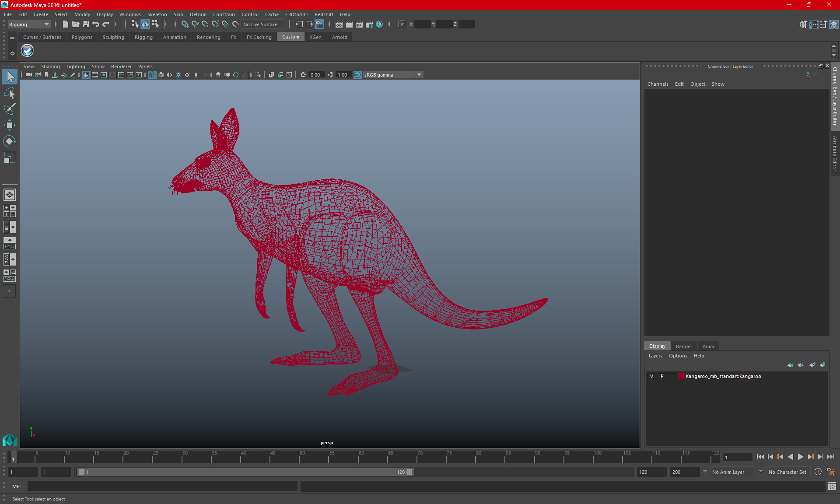Screen dimensions: 840x504
Task: Click the Save Scene icon
Action: click(x=86, y=24)
